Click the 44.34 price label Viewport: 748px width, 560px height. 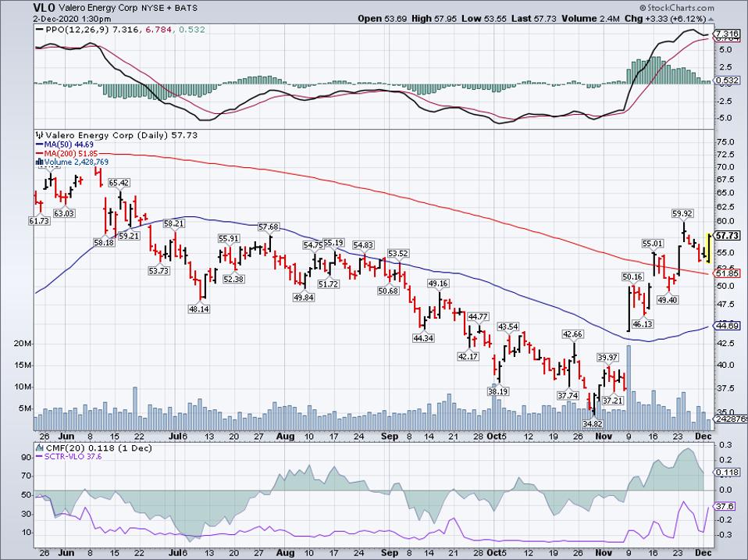coord(423,338)
